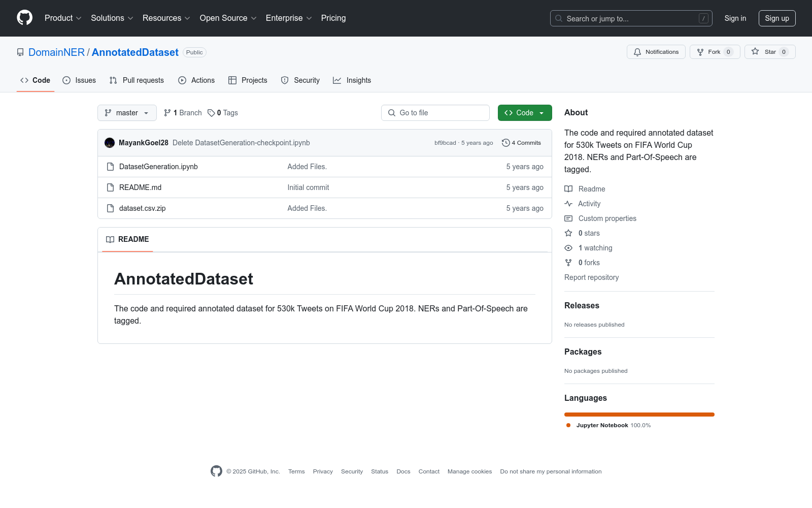Expand the Open Source menu
The image size is (812, 508).
228,18
